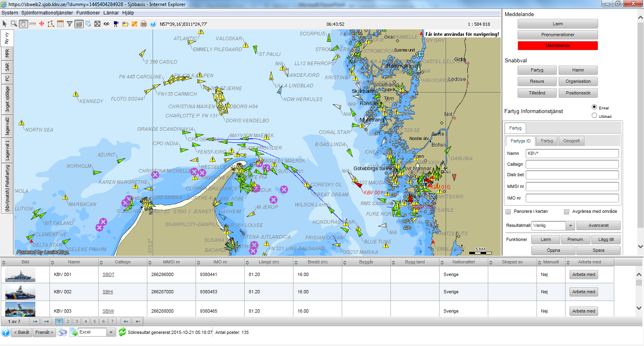Click the printer icon in bottom bar

[x=62, y=332]
